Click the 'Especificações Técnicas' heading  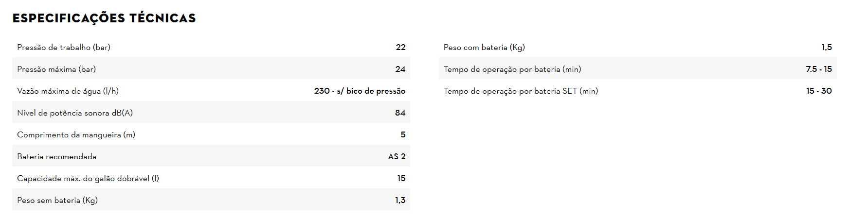pos(104,18)
